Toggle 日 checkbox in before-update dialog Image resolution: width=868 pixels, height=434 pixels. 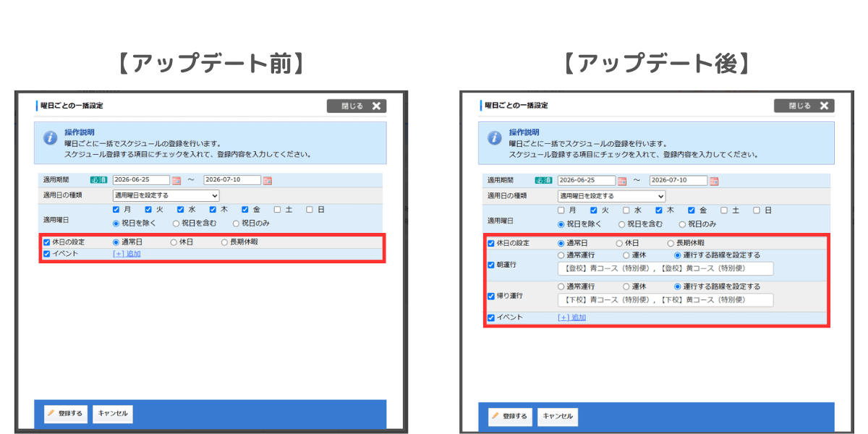pyautogui.click(x=310, y=210)
